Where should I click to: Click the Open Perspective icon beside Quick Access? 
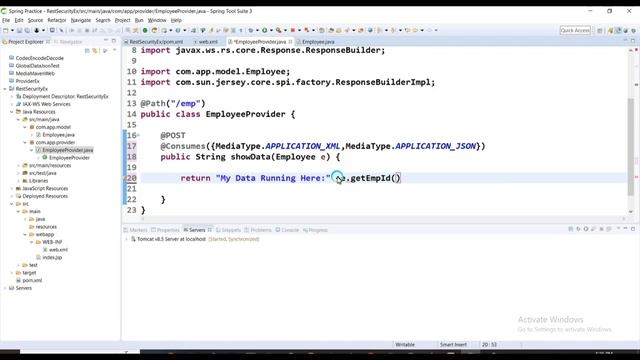(600, 31)
